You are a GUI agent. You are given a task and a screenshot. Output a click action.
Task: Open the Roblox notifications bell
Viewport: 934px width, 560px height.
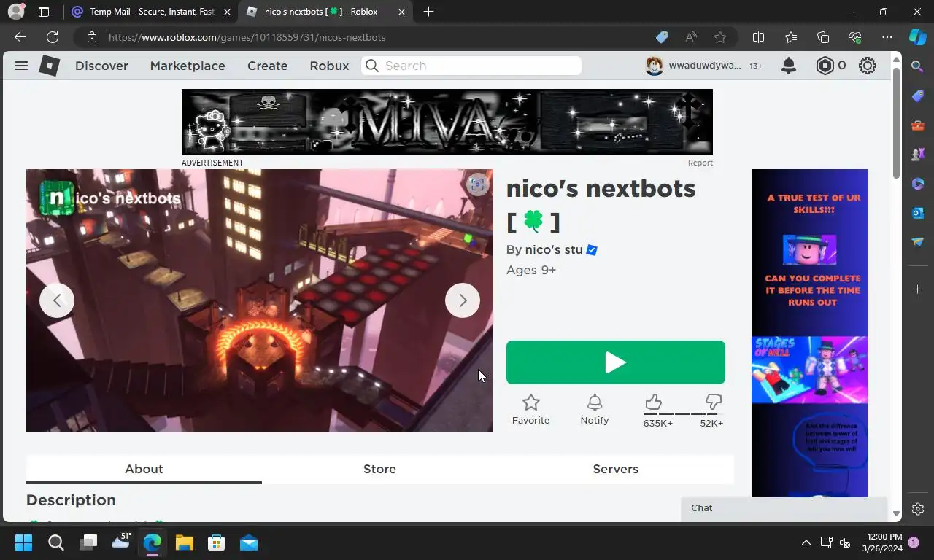(789, 66)
